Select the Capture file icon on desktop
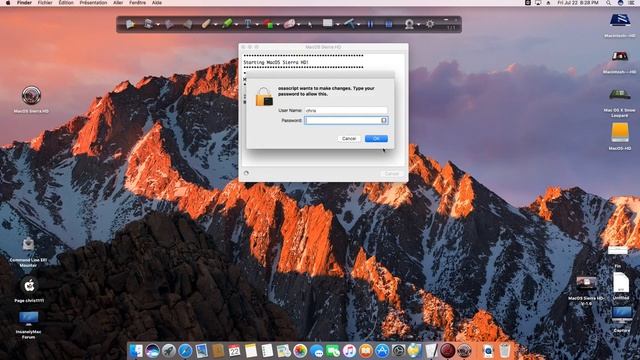 click(622, 316)
